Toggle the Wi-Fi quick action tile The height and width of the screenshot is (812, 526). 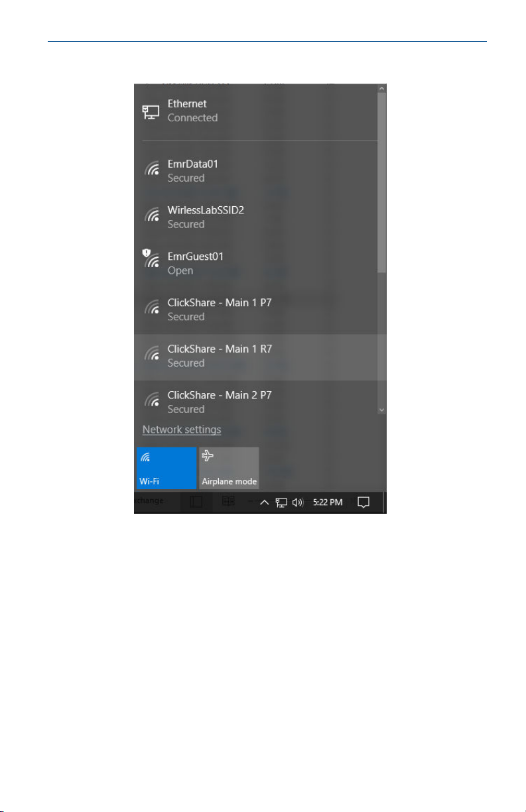click(x=166, y=468)
